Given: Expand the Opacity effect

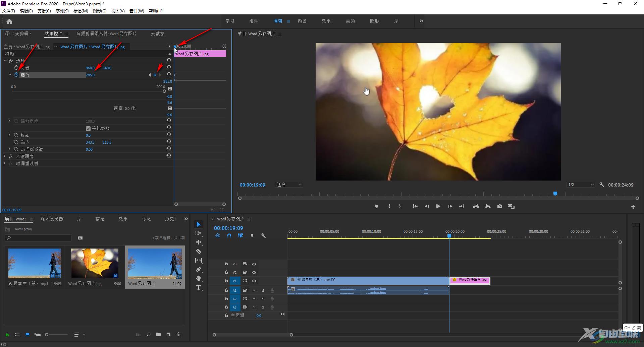Looking at the screenshot, I should pyautogui.click(x=5, y=156).
